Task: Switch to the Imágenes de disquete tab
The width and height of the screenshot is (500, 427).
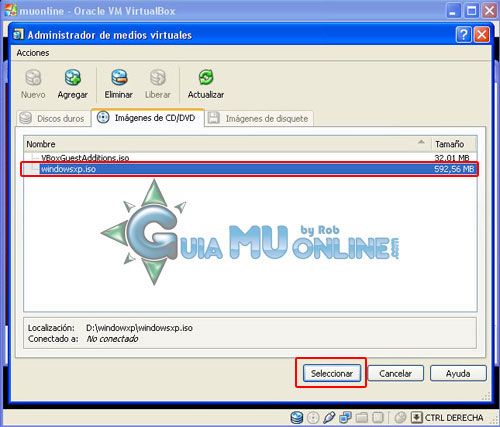Action: pos(259,119)
